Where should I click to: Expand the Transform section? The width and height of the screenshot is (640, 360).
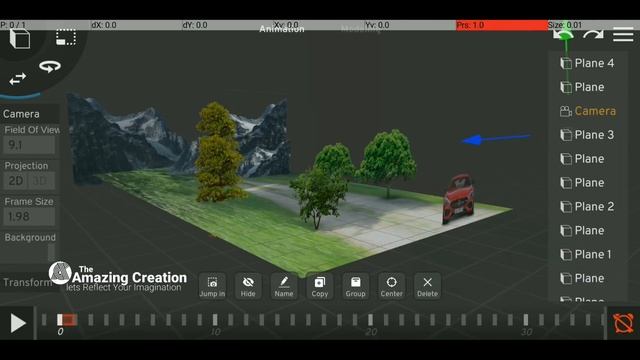click(27, 282)
